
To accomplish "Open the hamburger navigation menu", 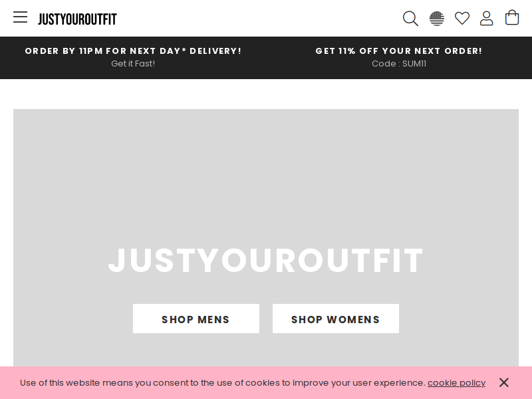I will [21, 17].
